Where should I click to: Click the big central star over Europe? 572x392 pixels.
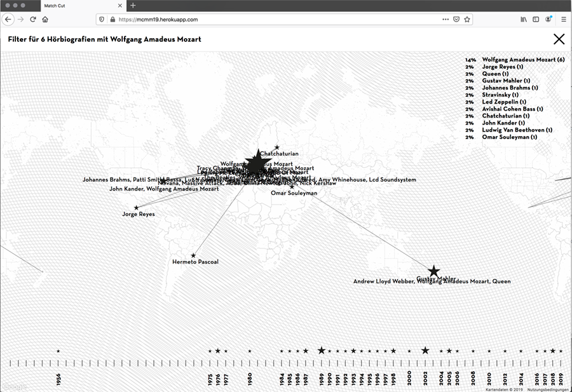coord(258,161)
